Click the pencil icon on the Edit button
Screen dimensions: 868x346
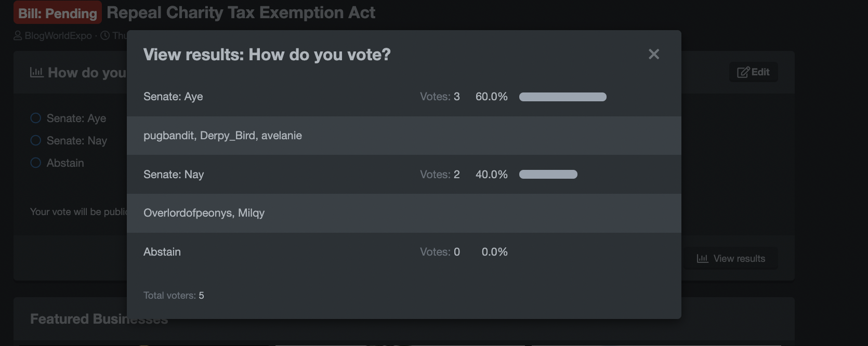pos(743,72)
